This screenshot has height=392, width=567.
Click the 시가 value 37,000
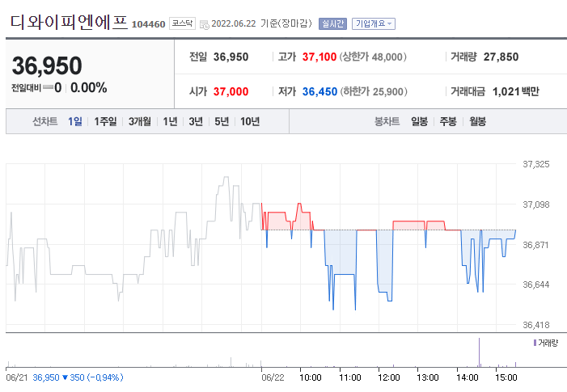click(x=231, y=92)
